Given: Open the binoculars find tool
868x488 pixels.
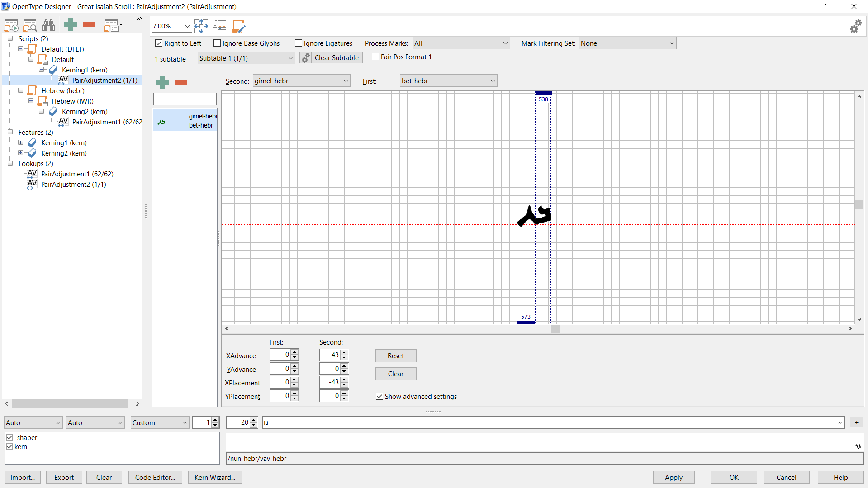Looking at the screenshot, I should 48,25.
